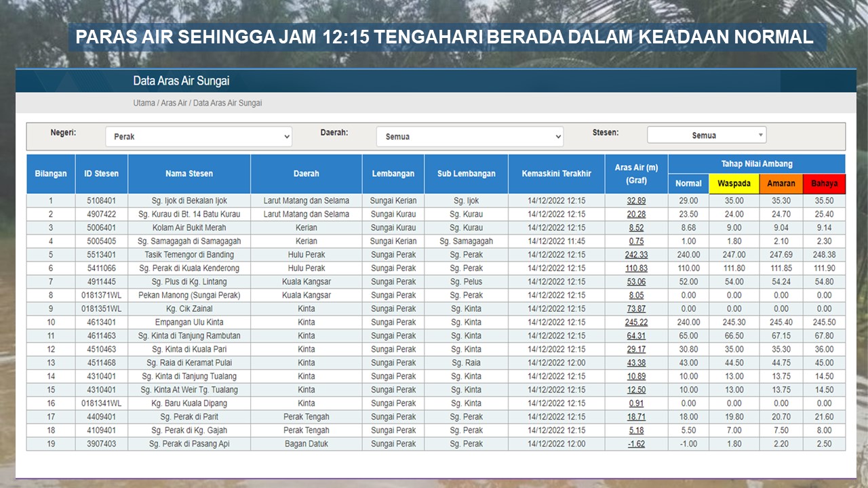
Task: Click the Nama Stesen column header
Action: [189, 174]
